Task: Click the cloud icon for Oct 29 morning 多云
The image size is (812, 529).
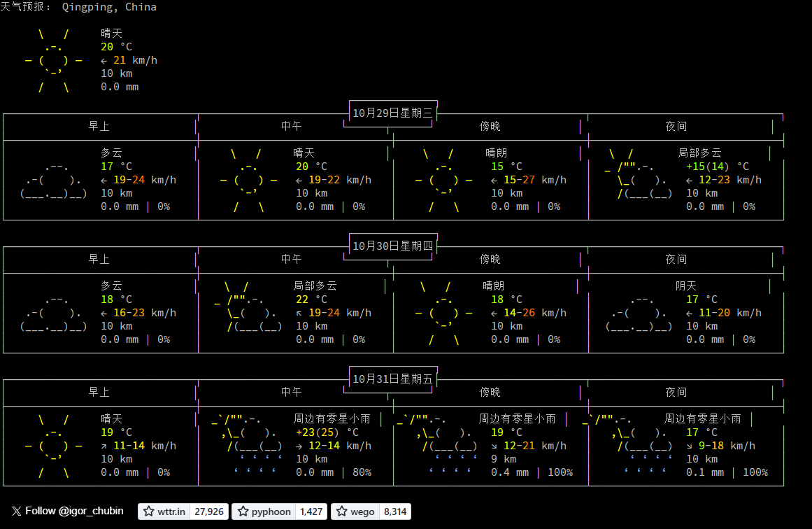Action: pos(54,181)
